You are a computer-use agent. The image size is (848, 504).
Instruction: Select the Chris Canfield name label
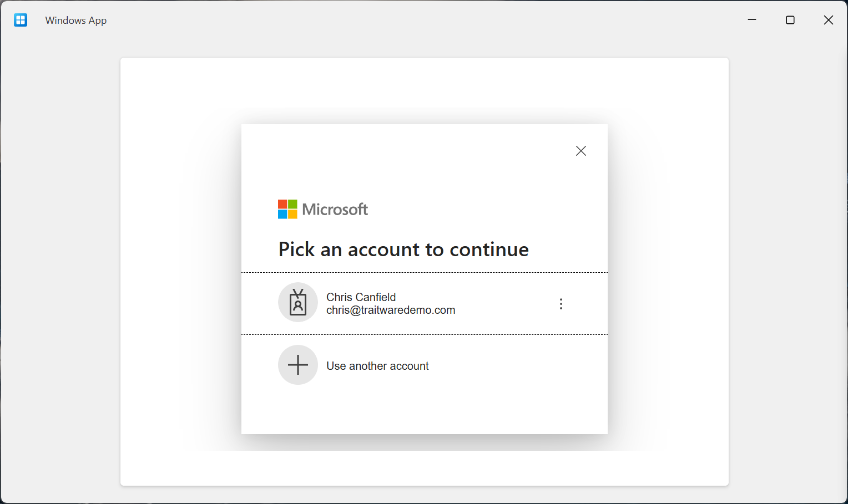click(x=361, y=297)
